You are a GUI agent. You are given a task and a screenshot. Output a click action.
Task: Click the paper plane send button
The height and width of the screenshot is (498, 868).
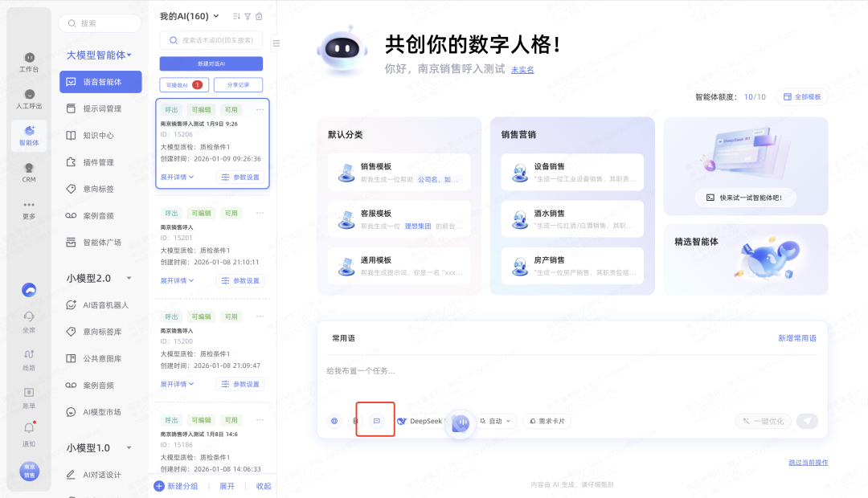coord(807,421)
